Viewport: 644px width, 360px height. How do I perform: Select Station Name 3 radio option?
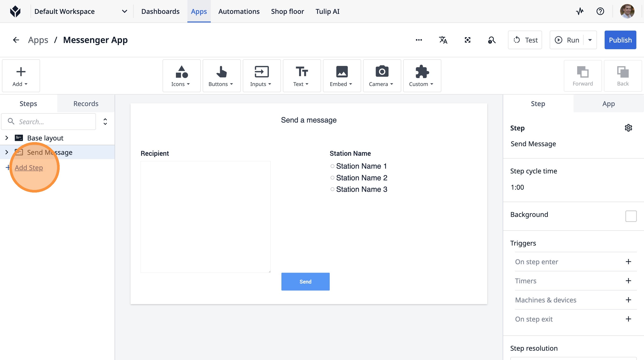[332, 189]
